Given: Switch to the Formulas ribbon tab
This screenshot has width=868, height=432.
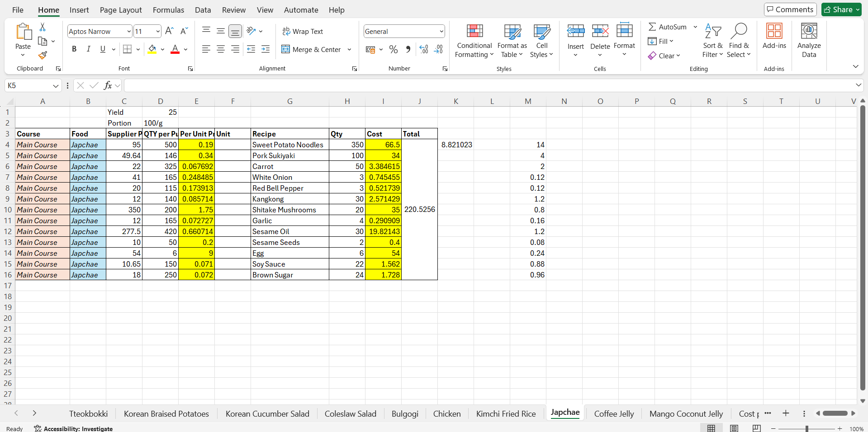Looking at the screenshot, I should 168,10.
